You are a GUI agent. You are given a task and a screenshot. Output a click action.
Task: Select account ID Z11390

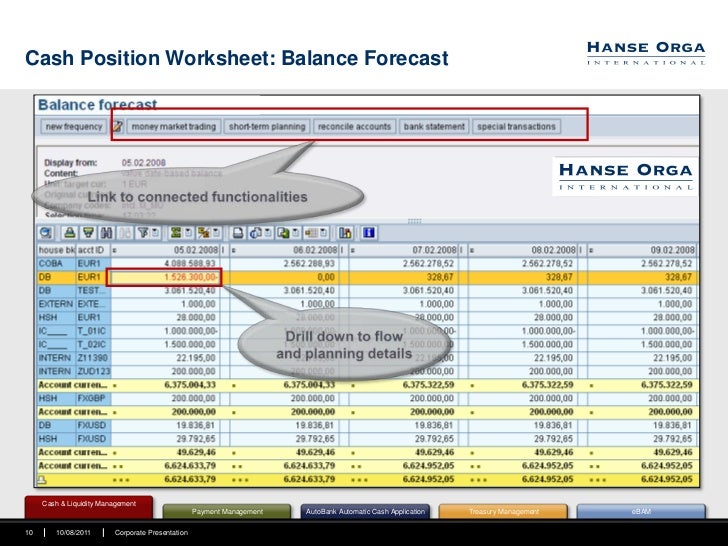click(x=93, y=358)
